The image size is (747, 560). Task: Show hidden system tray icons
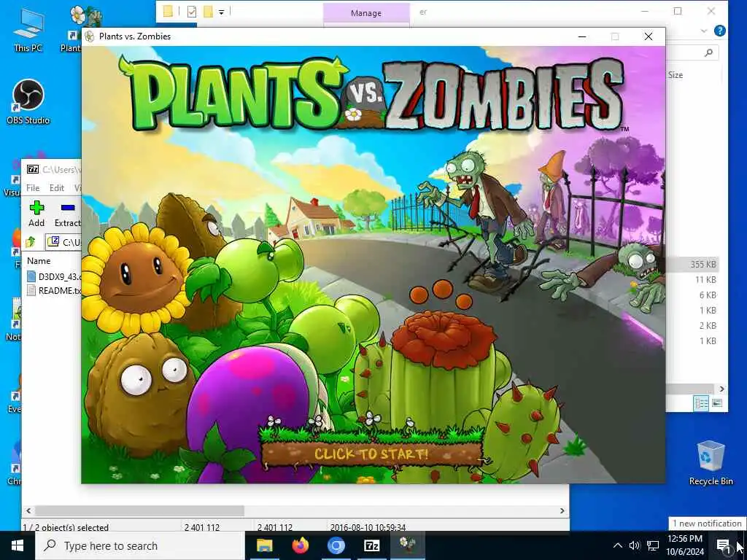[617, 545]
